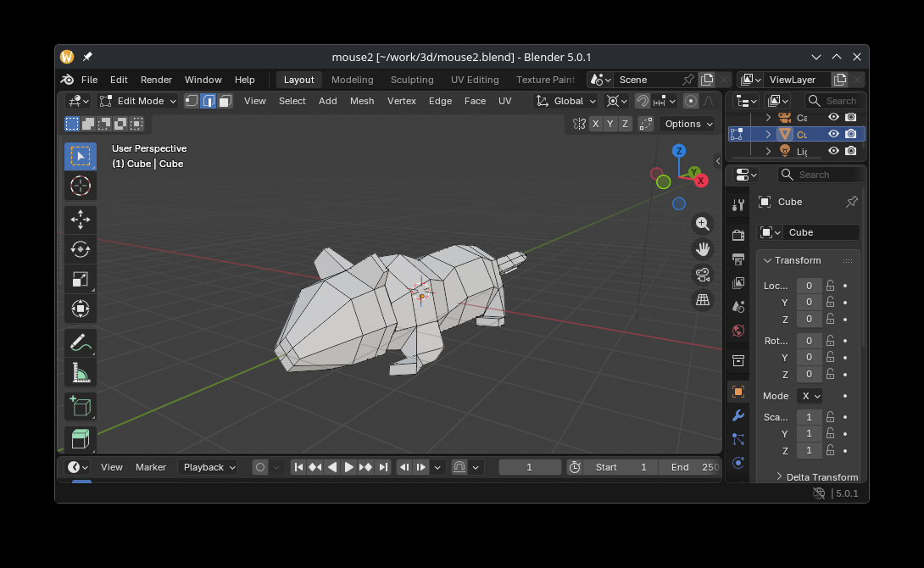Viewport: 924px width, 568px height.
Task: Hide the Cube object with eye icon
Action: [x=833, y=134]
